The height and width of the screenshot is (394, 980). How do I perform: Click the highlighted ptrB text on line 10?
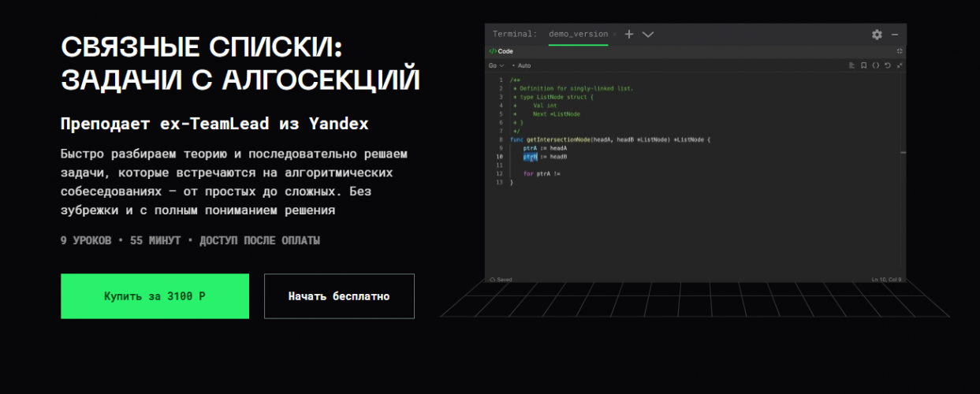pos(530,157)
